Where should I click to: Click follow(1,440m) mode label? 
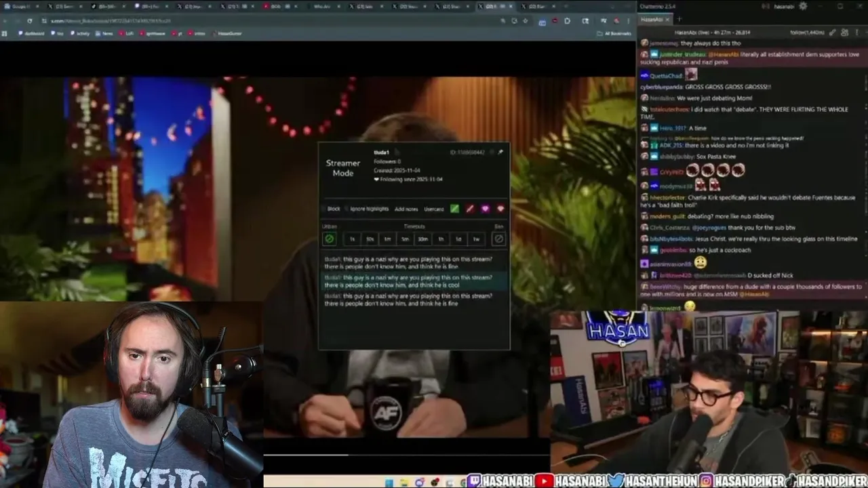(807, 32)
